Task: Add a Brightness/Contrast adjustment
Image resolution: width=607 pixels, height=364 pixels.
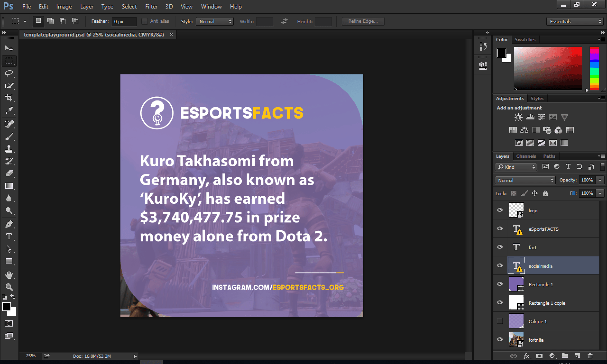Action: pyautogui.click(x=518, y=117)
